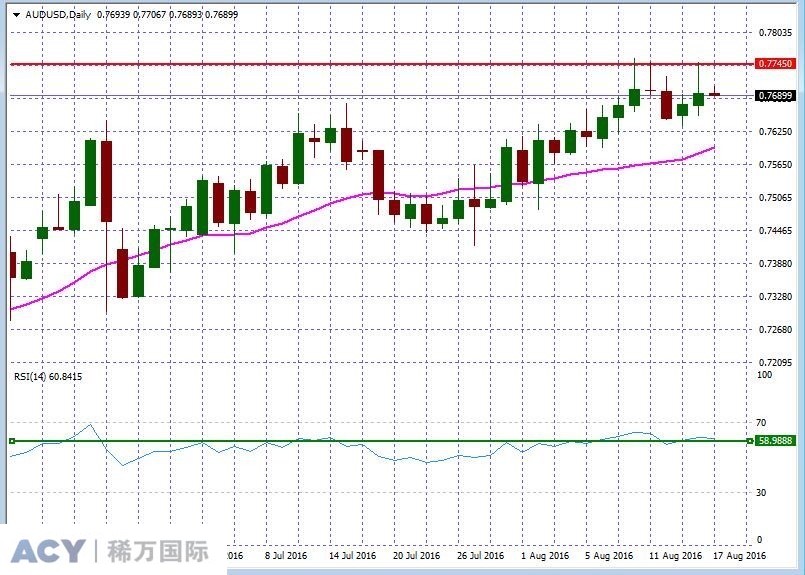Click the 14 Jul 2016 date label
The width and height of the screenshot is (805, 575).
[x=352, y=555]
